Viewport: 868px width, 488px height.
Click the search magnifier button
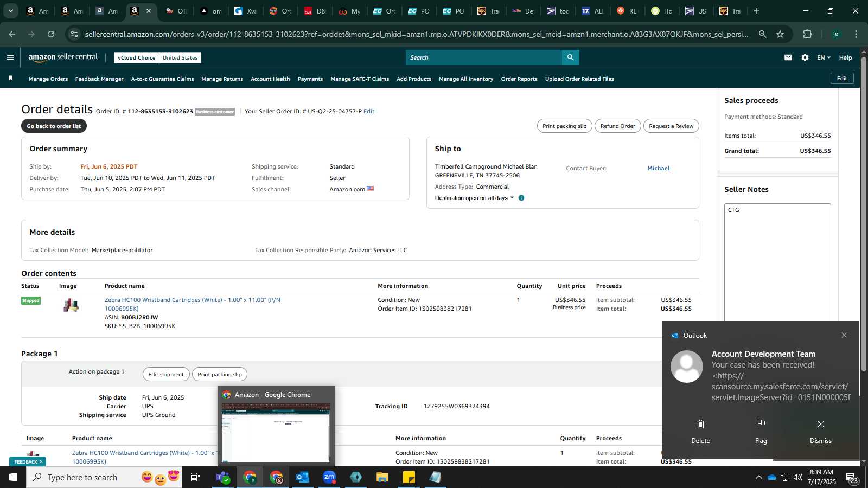570,57
